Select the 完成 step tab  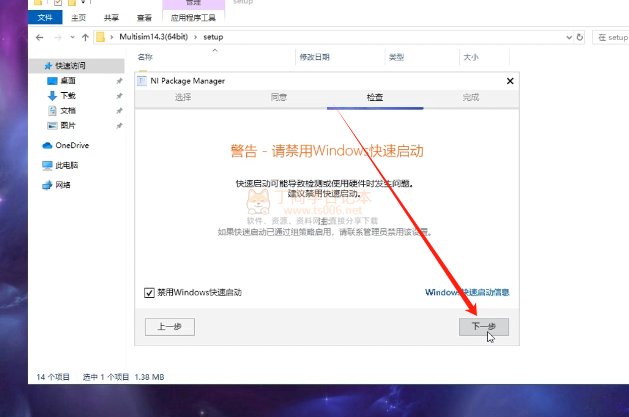tap(471, 97)
